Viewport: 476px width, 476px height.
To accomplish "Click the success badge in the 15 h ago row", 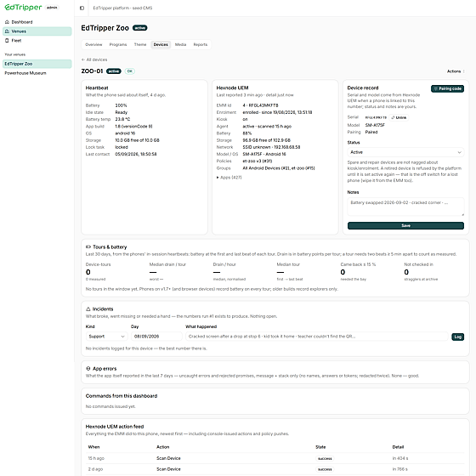I will tap(325, 458).
